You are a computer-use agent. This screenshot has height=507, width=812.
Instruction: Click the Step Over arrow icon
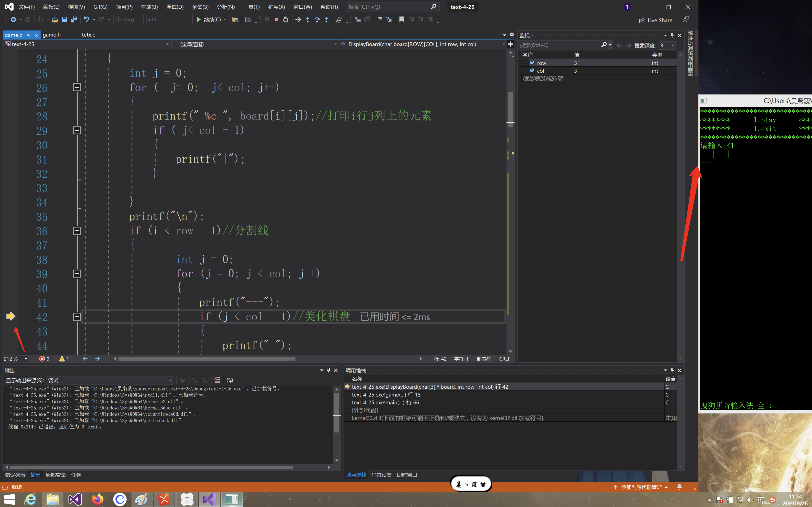pyautogui.click(x=317, y=20)
